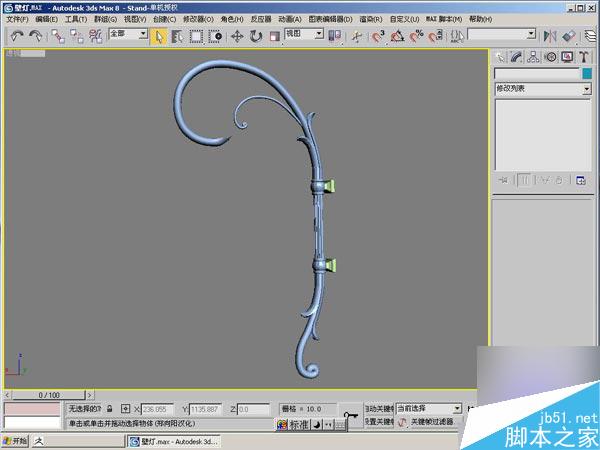Toggle the Selection Lock padlock icon

point(110,409)
